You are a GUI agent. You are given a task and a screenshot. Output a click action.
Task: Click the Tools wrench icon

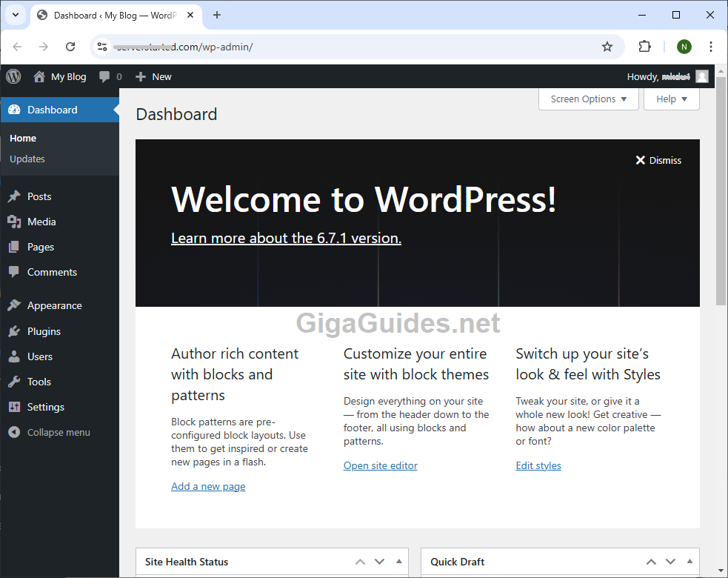pos(14,382)
